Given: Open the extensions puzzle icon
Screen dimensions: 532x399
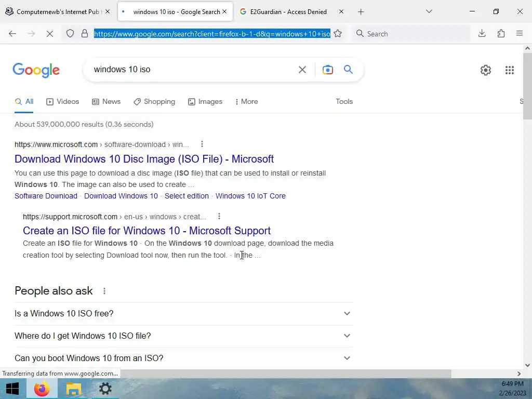Looking at the screenshot, I should click(501, 33).
